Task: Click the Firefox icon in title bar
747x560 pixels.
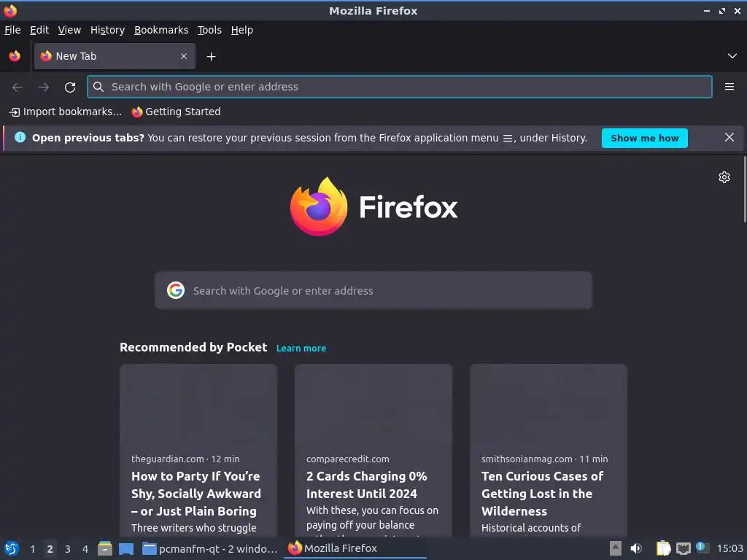Action: pos(10,10)
